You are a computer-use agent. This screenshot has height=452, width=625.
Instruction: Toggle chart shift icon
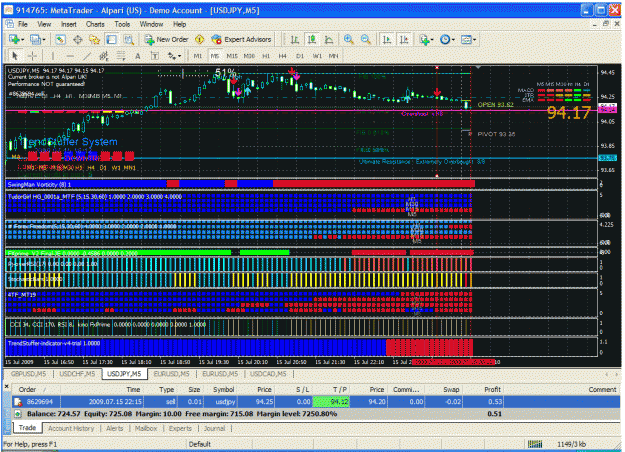pos(404,39)
